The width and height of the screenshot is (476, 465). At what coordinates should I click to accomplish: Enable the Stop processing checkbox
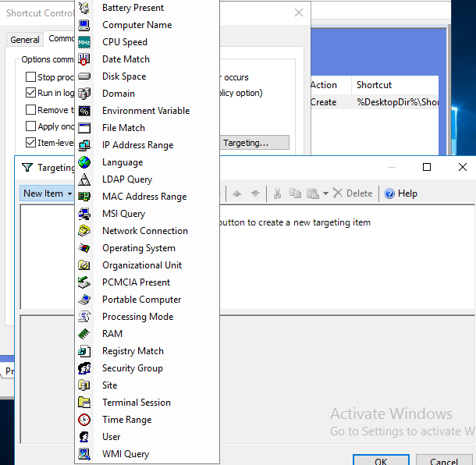pos(30,76)
